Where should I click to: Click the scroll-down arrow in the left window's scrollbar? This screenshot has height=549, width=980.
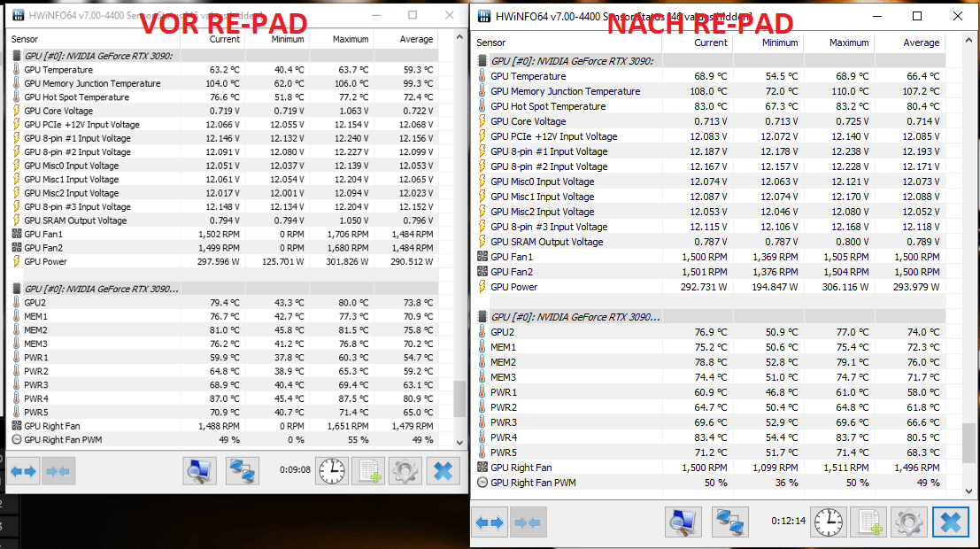click(x=459, y=442)
